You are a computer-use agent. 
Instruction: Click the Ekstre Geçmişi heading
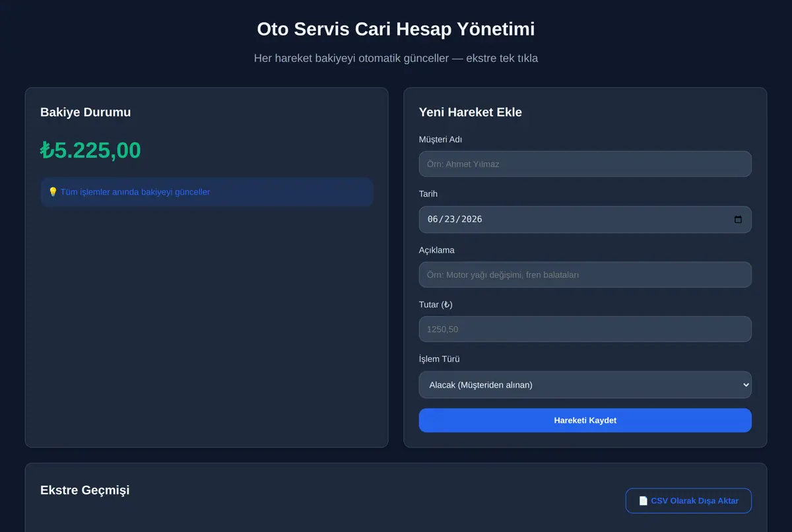pyautogui.click(x=84, y=490)
